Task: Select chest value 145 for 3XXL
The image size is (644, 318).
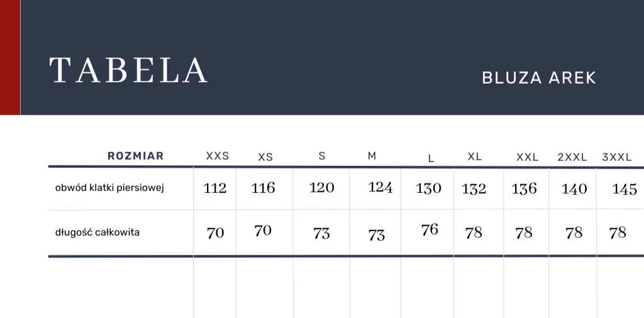Action: point(625,190)
